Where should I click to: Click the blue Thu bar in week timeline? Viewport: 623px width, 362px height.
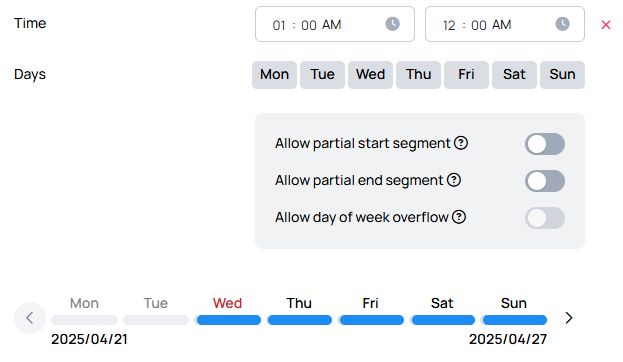tap(300, 320)
